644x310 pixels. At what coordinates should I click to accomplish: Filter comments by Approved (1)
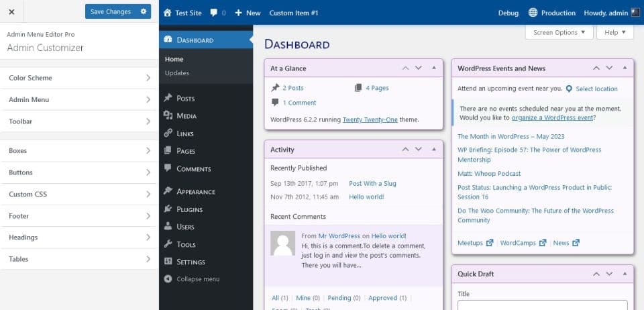(387, 298)
